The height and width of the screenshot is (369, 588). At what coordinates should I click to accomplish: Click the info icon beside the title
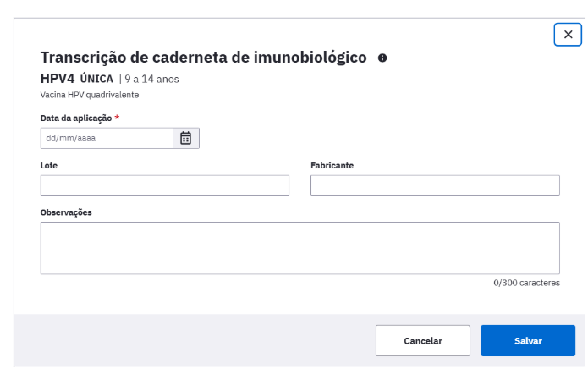(382, 58)
